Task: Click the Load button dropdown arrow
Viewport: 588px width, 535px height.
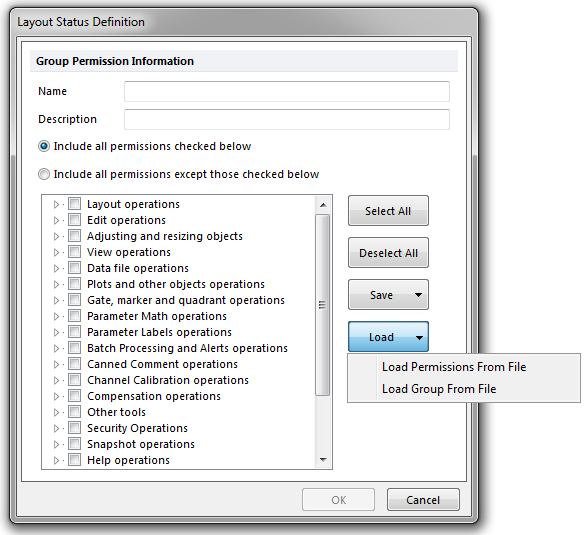Action: (x=419, y=337)
